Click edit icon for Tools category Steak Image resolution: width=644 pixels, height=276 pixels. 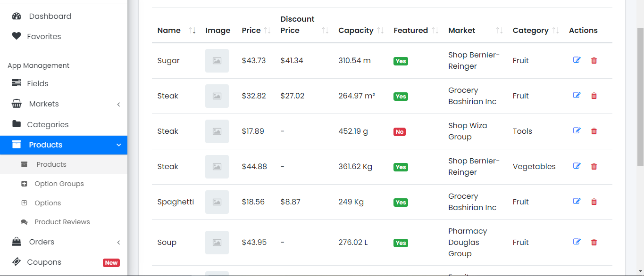(577, 131)
